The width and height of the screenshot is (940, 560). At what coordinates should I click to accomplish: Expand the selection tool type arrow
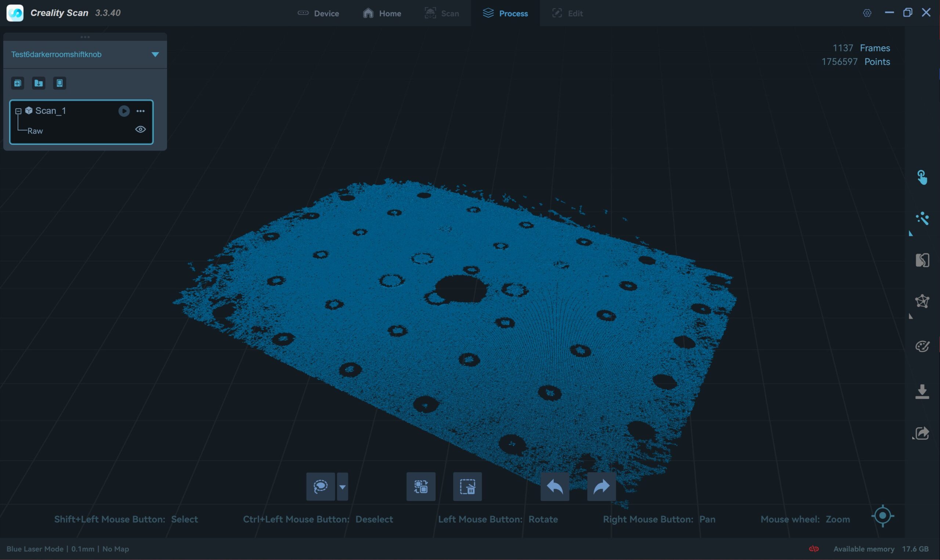[342, 487]
